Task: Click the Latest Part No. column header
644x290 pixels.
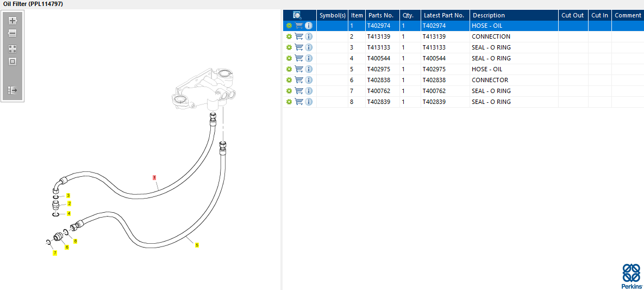Action: tap(444, 16)
